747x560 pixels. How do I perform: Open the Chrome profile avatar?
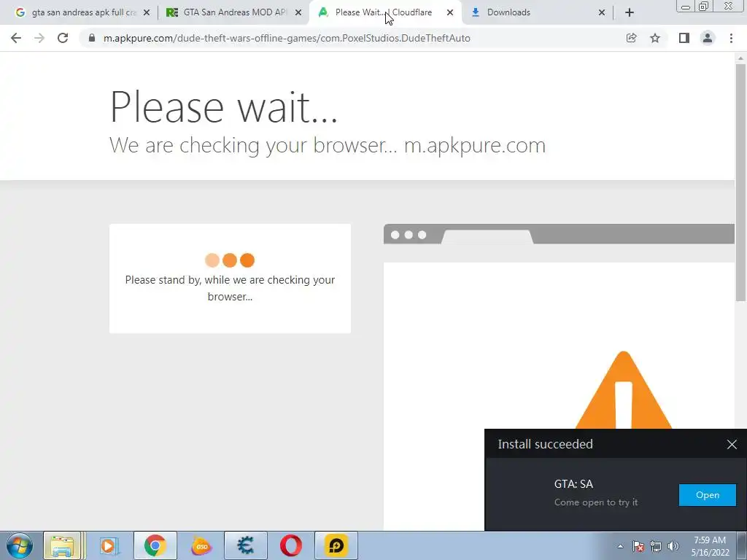(708, 38)
